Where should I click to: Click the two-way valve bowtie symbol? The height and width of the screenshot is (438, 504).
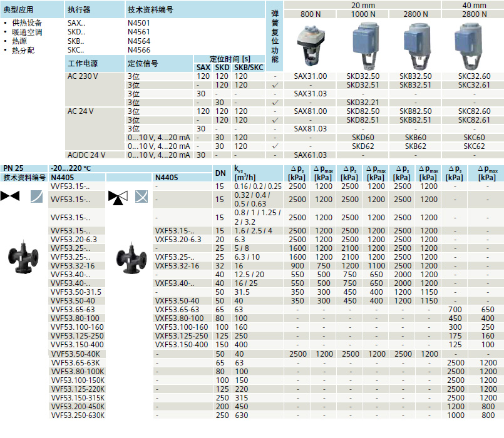pos(10,196)
